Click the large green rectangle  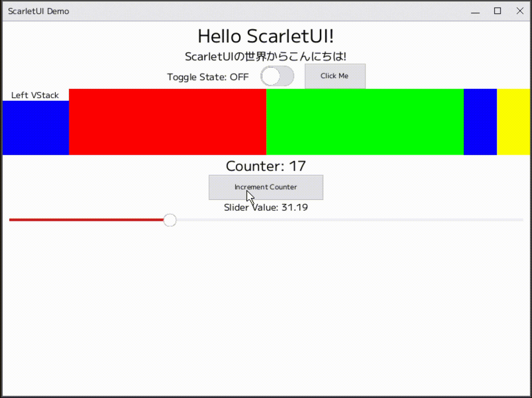pyautogui.click(x=365, y=122)
